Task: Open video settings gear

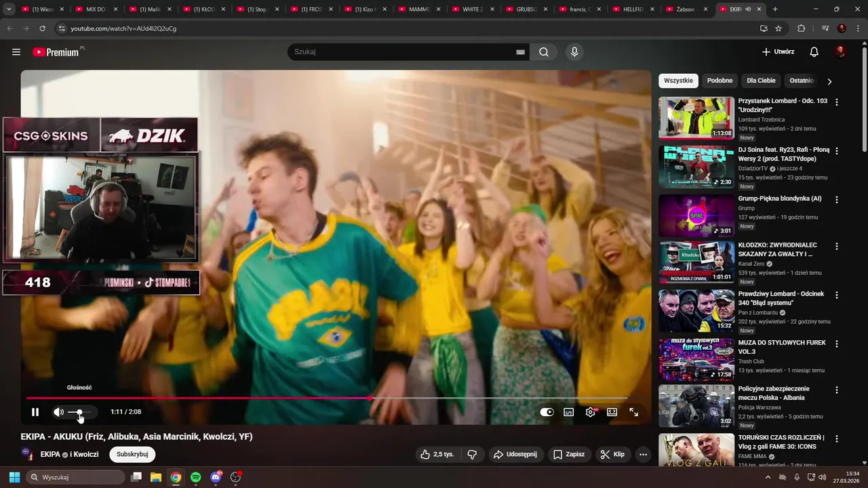Action: click(x=591, y=412)
